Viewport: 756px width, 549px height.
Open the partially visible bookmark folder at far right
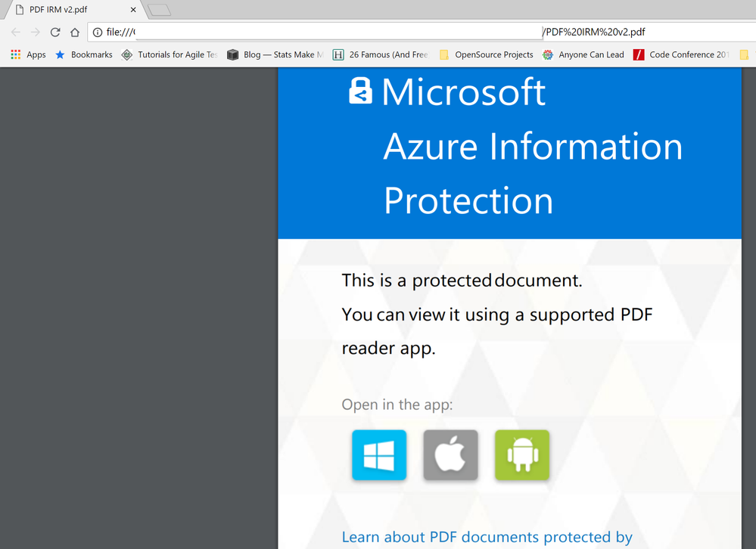point(745,55)
